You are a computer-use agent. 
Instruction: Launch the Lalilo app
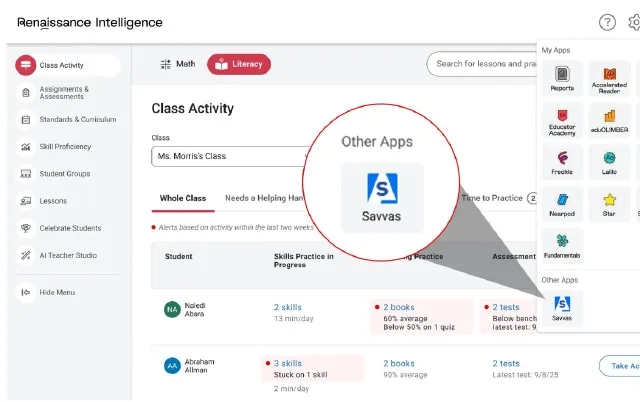[x=609, y=162]
